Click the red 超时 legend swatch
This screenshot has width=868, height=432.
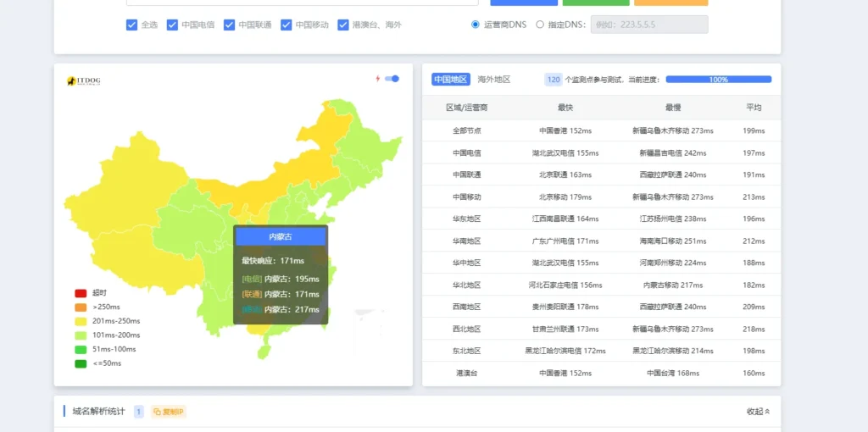(81, 293)
